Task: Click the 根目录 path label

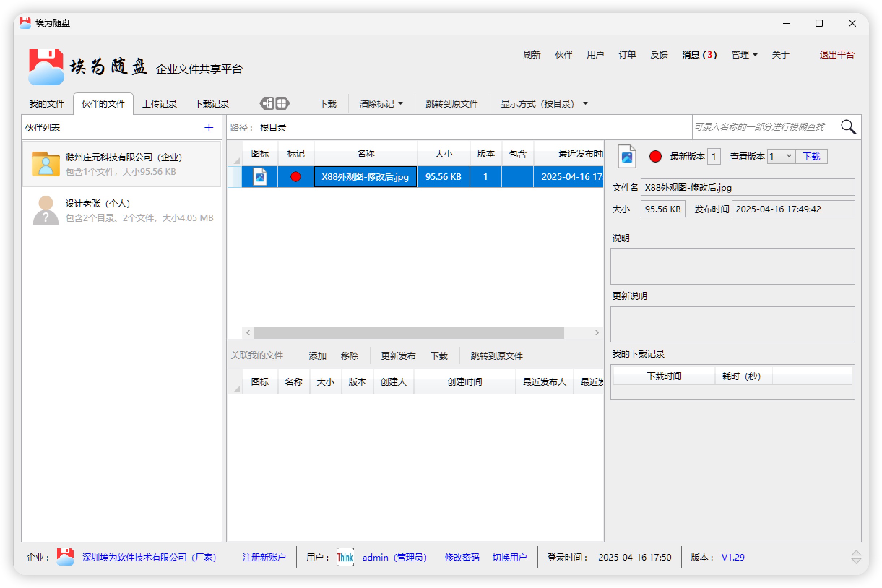Action: click(273, 127)
